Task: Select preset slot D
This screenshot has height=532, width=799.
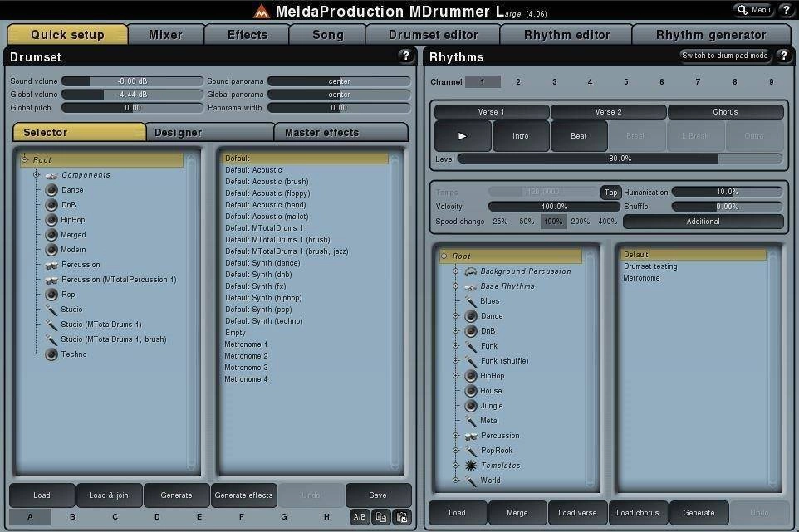Action: coord(157,517)
